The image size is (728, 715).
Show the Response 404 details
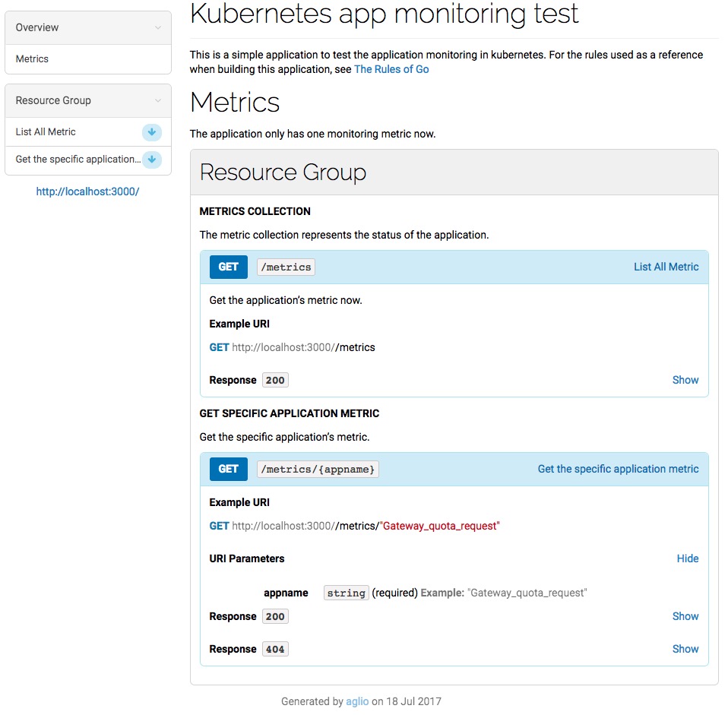point(685,649)
